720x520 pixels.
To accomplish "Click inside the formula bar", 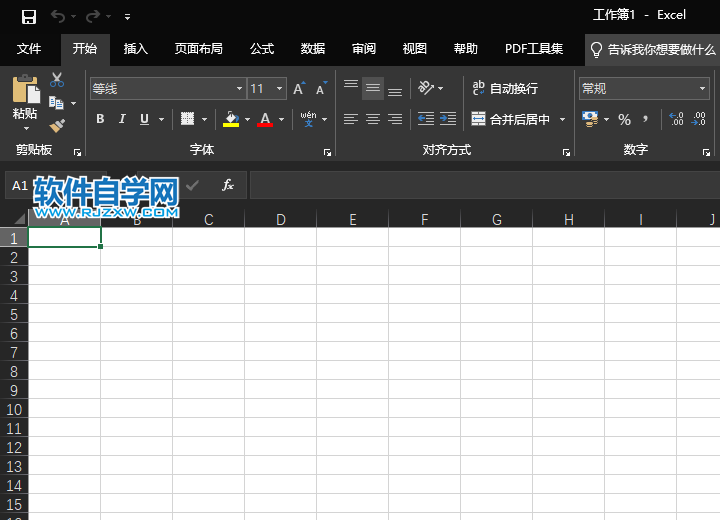I will pyautogui.click(x=485, y=185).
